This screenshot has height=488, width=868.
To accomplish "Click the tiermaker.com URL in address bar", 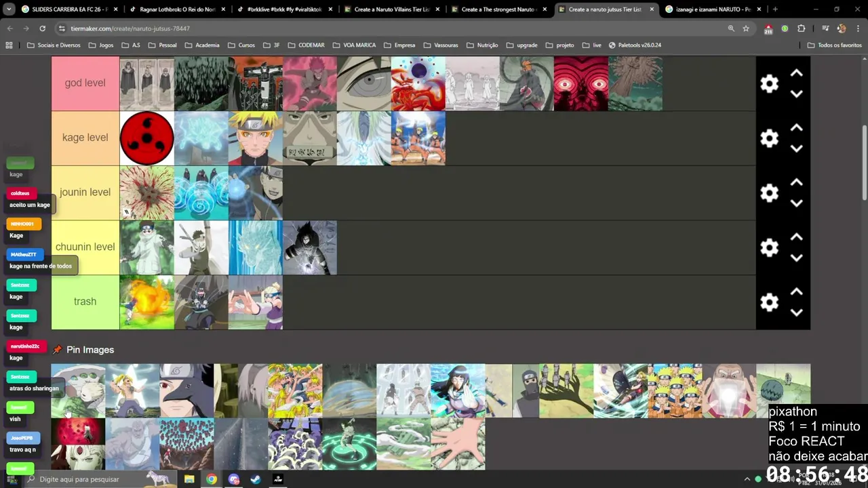I will click(130, 28).
